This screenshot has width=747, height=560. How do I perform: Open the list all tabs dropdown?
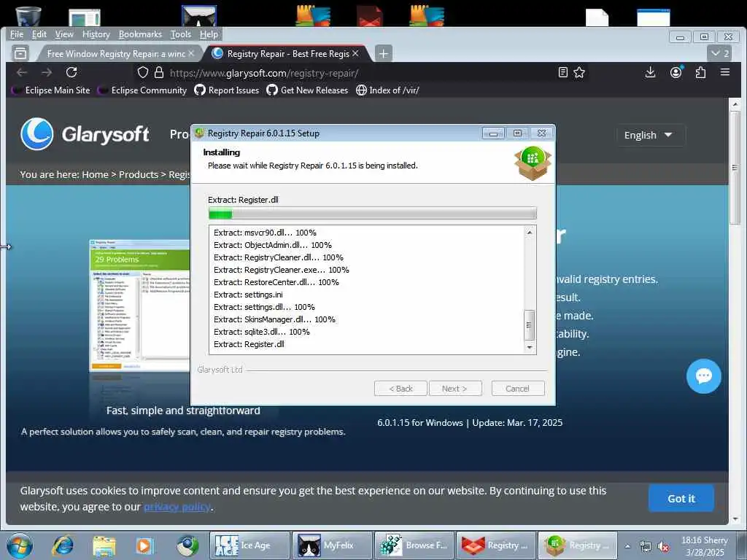click(719, 52)
